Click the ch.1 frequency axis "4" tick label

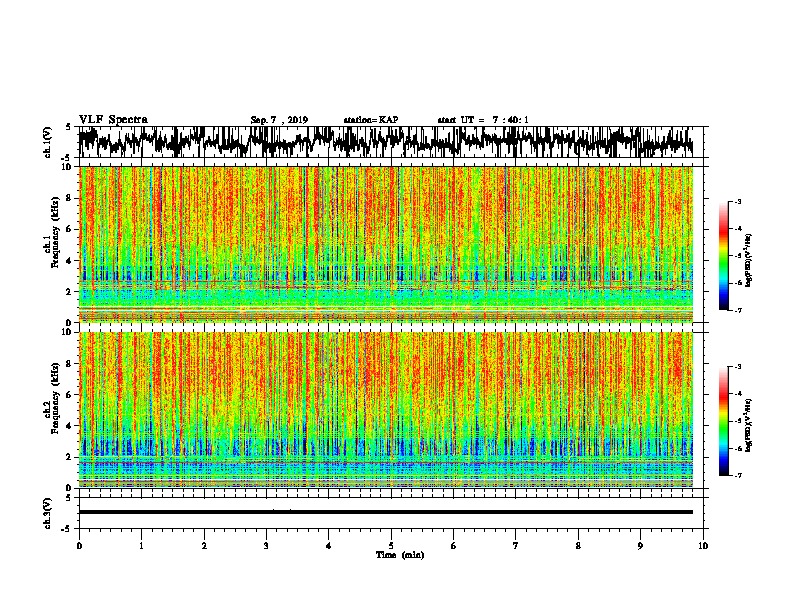[x=70, y=261]
